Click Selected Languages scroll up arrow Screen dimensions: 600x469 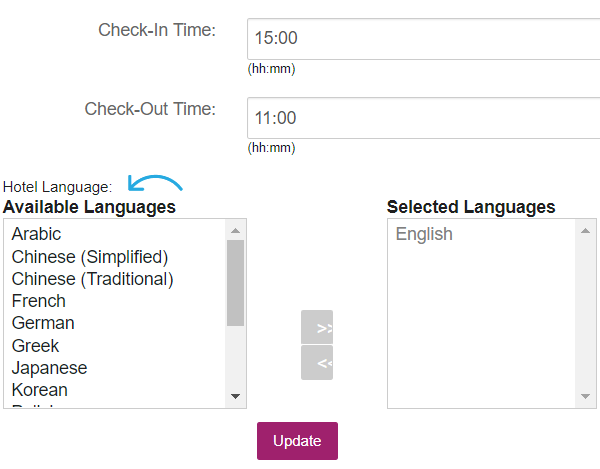pos(585,231)
